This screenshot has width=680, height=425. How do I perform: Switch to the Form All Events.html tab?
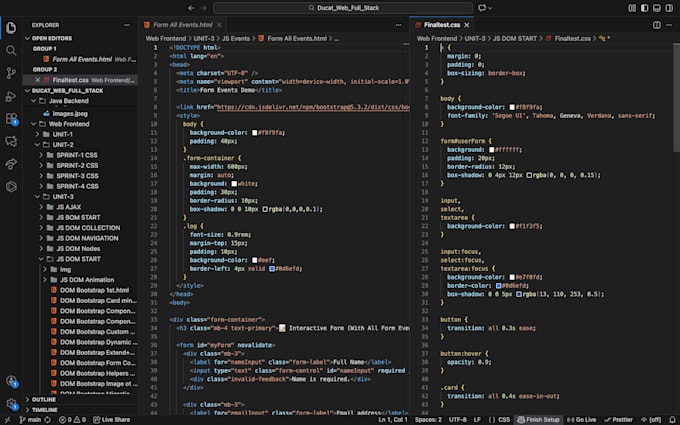[x=182, y=25]
